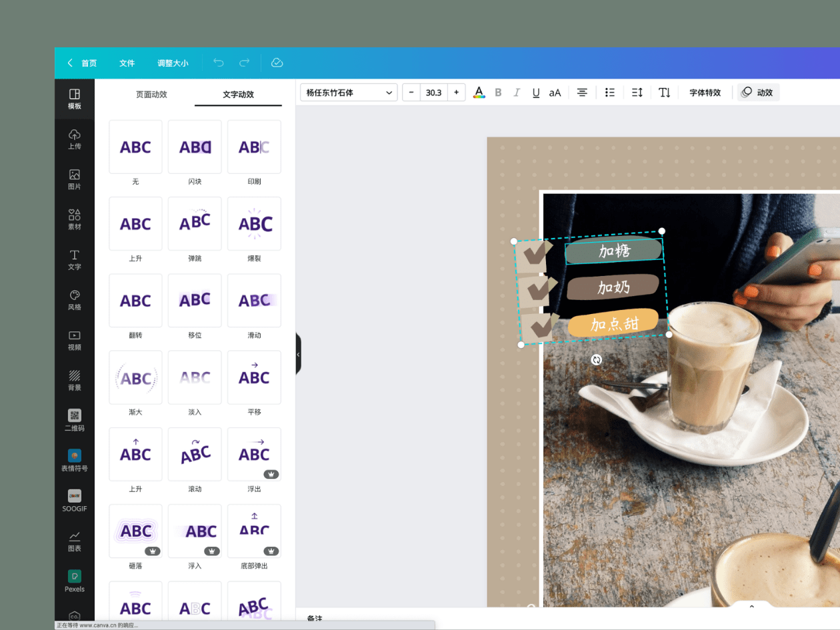Screen dimensions: 840x630
Task: Click the undo arrow icon
Action: 219,63
